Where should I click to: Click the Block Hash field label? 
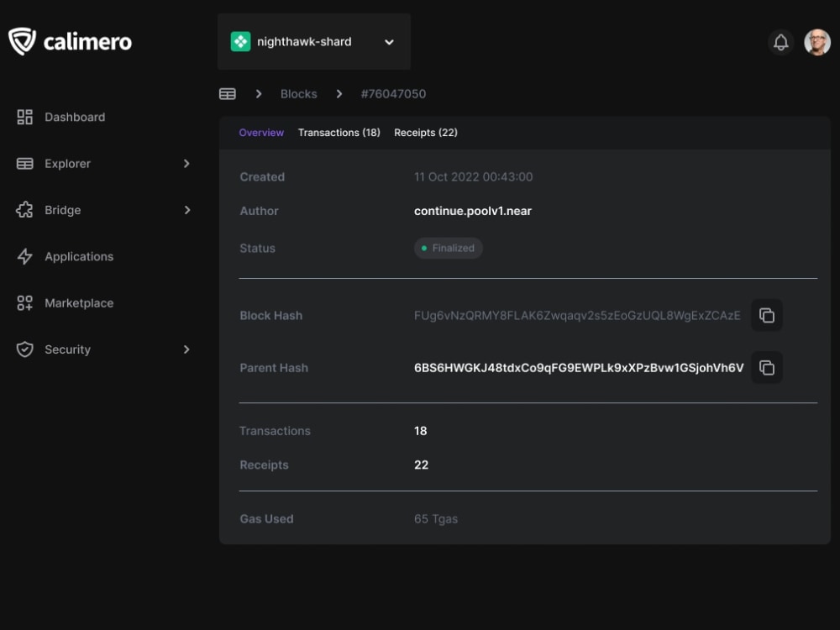271,316
